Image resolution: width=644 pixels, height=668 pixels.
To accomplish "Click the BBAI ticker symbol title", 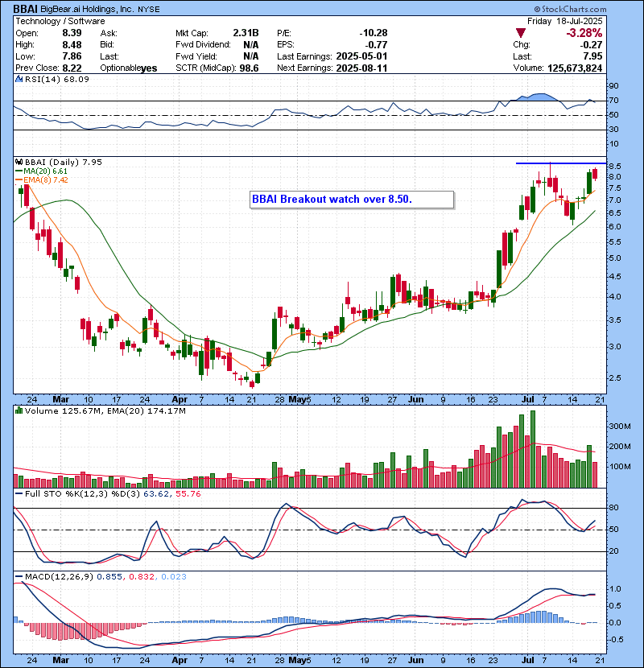I will (25, 9).
